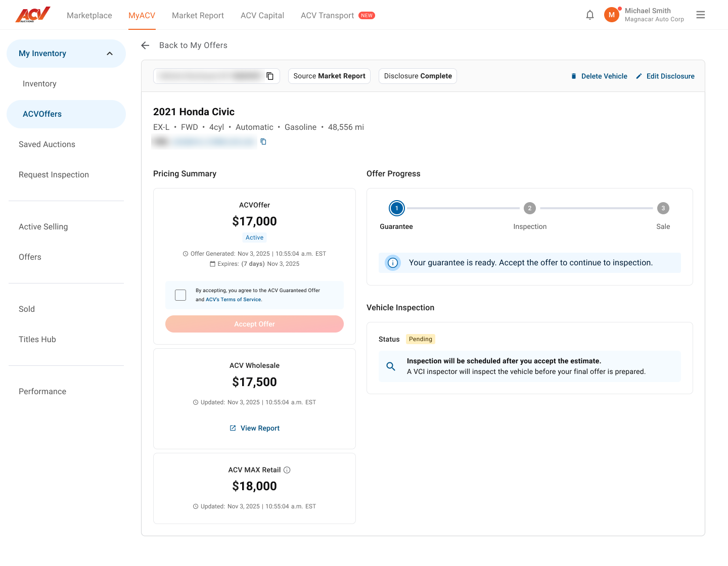Open ACV's Terms of Service link
The height and width of the screenshot is (566, 728).
[x=234, y=300]
